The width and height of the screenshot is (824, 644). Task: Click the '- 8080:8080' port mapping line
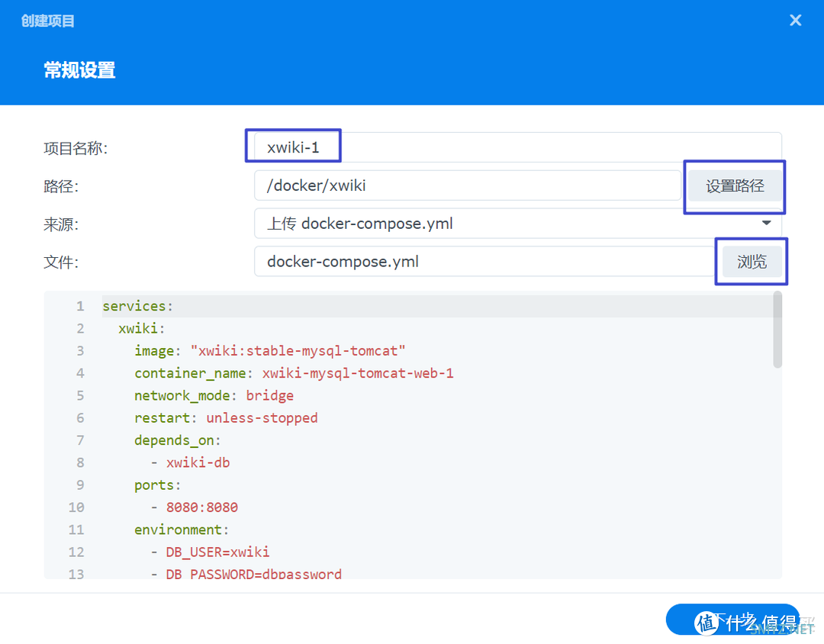(194, 507)
